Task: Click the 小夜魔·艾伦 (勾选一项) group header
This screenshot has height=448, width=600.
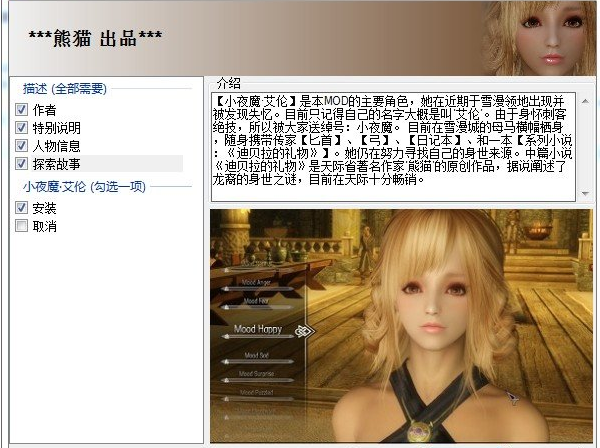Action: (84, 187)
